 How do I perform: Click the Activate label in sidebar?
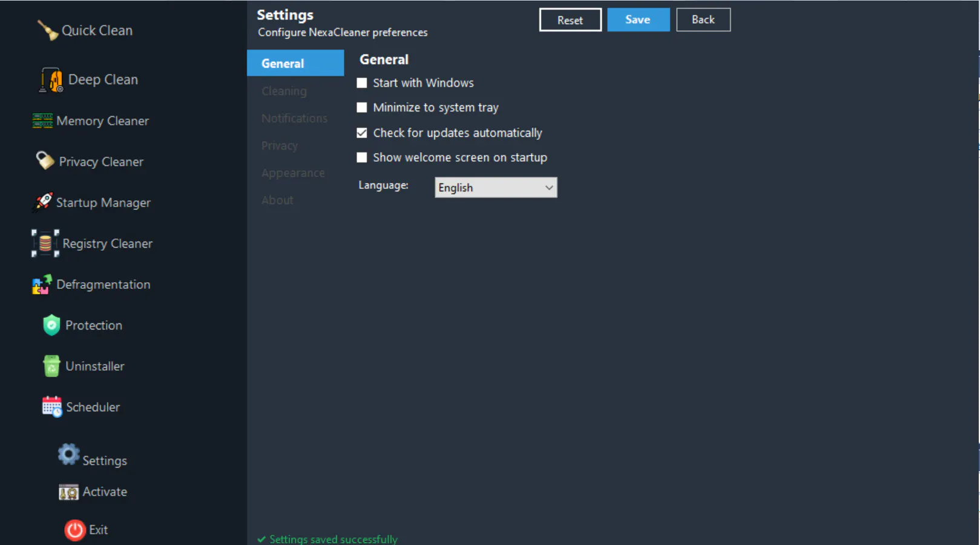pos(105,492)
